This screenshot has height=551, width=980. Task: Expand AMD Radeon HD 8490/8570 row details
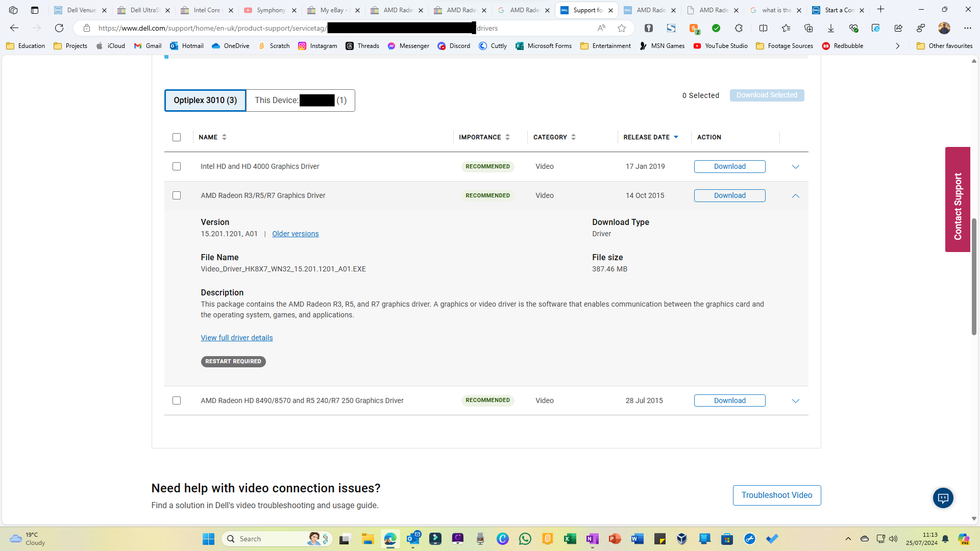click(795, 401)
